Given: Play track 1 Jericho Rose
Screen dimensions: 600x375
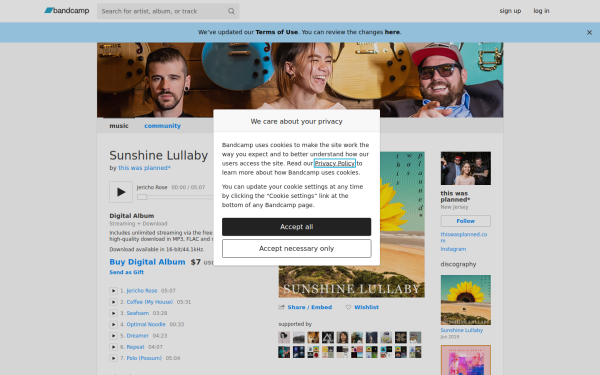Looking at the screenshot, I should (x=113, y=291).
